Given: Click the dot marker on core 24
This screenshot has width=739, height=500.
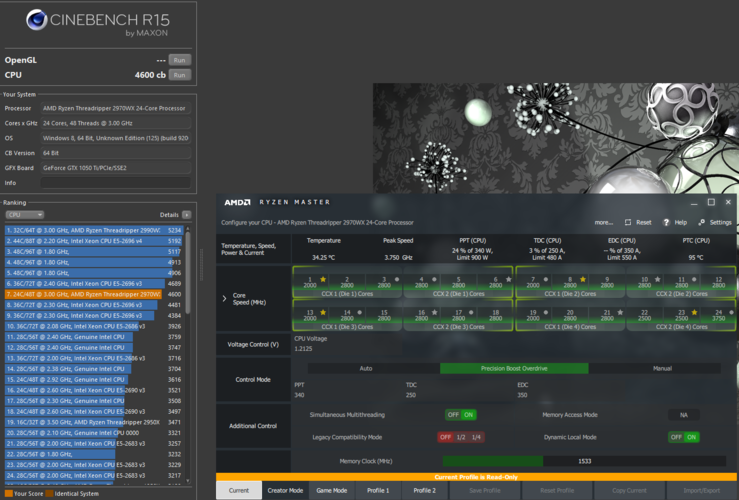Looking at the screenshot, I should coord(731,312).
